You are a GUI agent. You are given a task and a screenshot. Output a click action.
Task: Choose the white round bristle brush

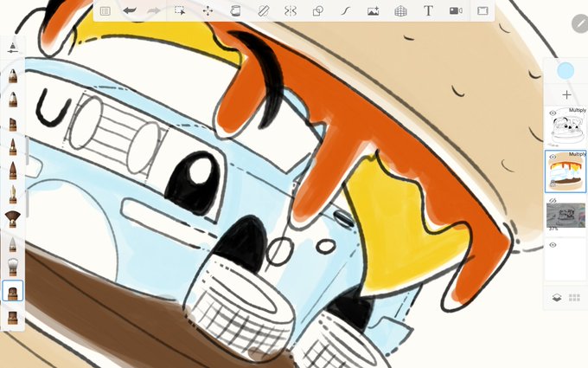(13, 267)
